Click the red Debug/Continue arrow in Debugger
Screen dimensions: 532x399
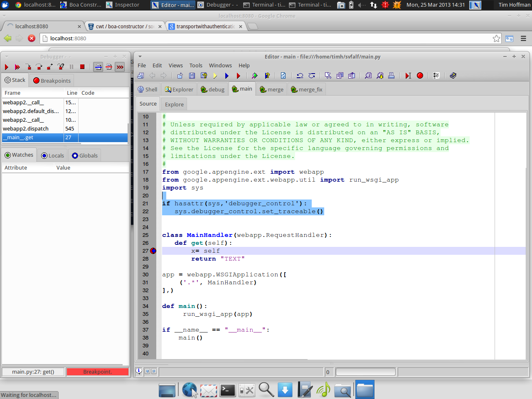(7, 67)
